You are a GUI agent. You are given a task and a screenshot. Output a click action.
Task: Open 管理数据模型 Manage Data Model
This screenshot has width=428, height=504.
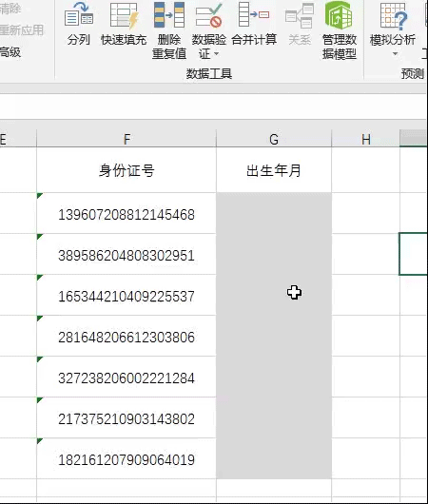(x=340, y=30)
